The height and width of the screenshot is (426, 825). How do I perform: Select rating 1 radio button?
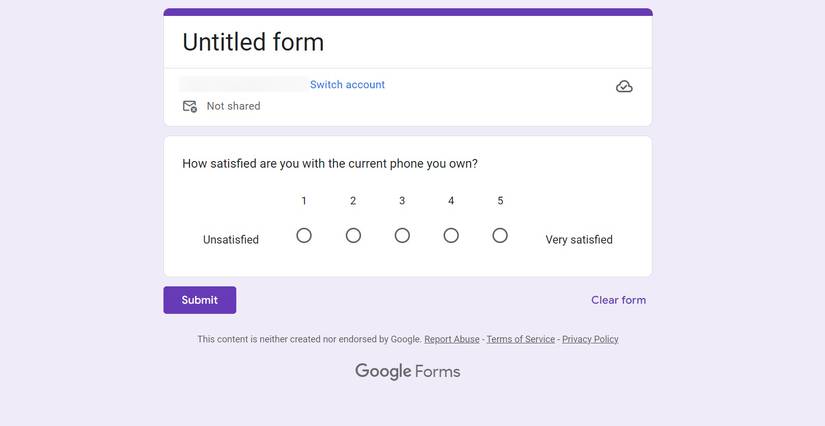(x=304, y=236)
